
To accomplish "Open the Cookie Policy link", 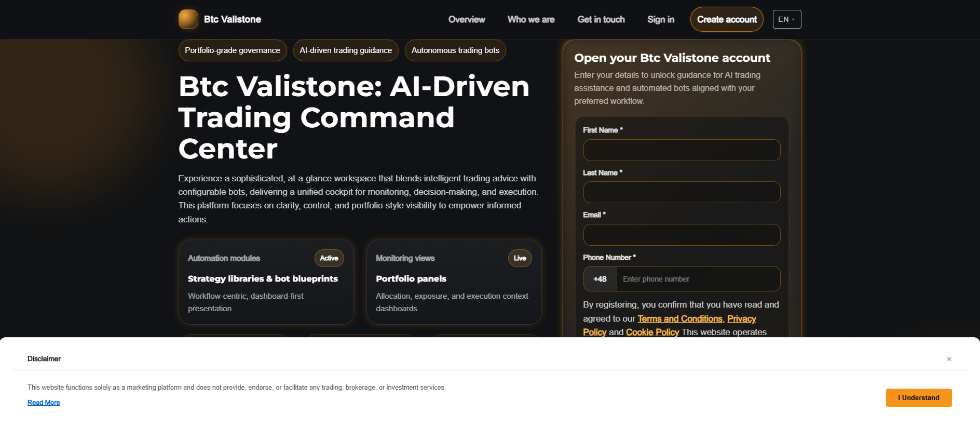I will coord(652,332).
